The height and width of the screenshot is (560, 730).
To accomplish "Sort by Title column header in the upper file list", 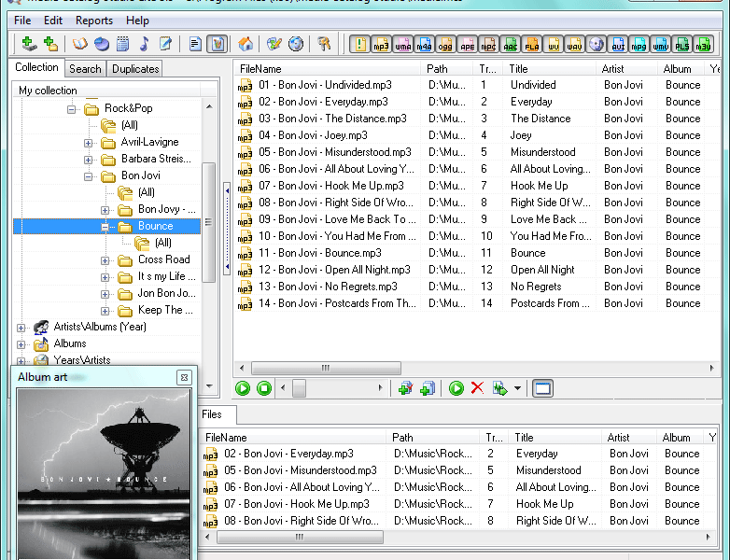I will tap(549, 69).
